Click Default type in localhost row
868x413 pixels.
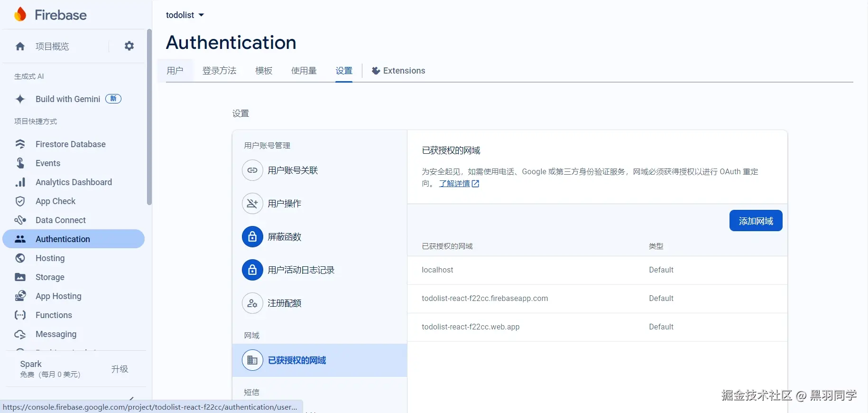(x=661, y=270)
